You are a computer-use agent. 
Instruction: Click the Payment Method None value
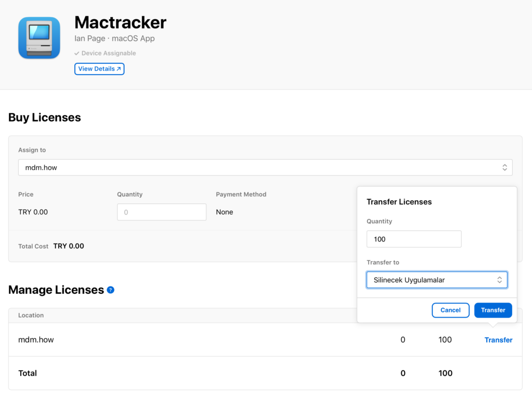[224, 212]
